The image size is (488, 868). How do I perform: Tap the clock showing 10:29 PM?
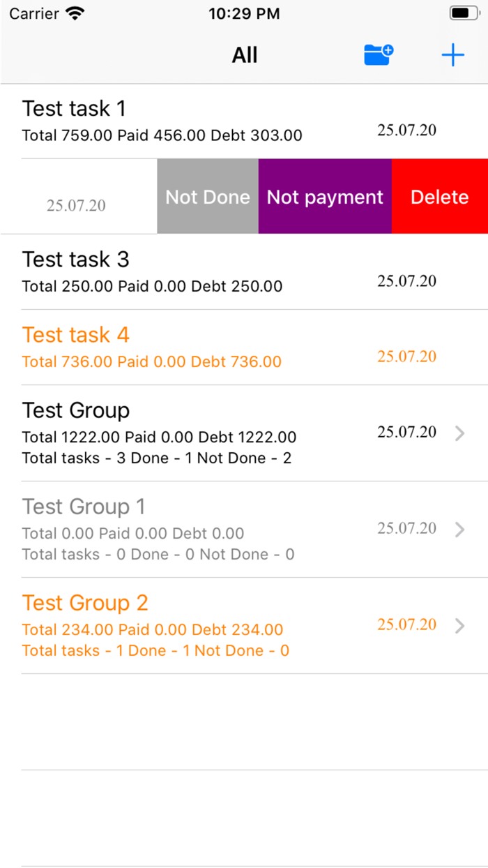(x=244, y=13)
